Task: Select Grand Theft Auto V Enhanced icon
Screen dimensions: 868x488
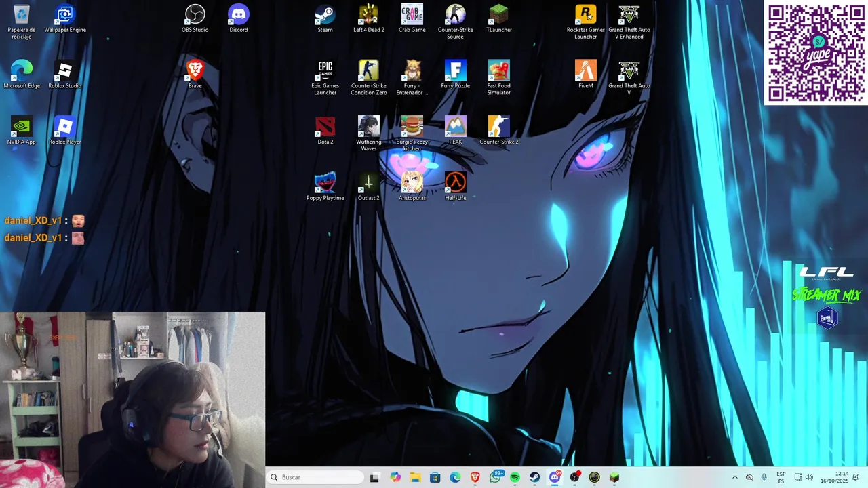Action: [629, 22]
